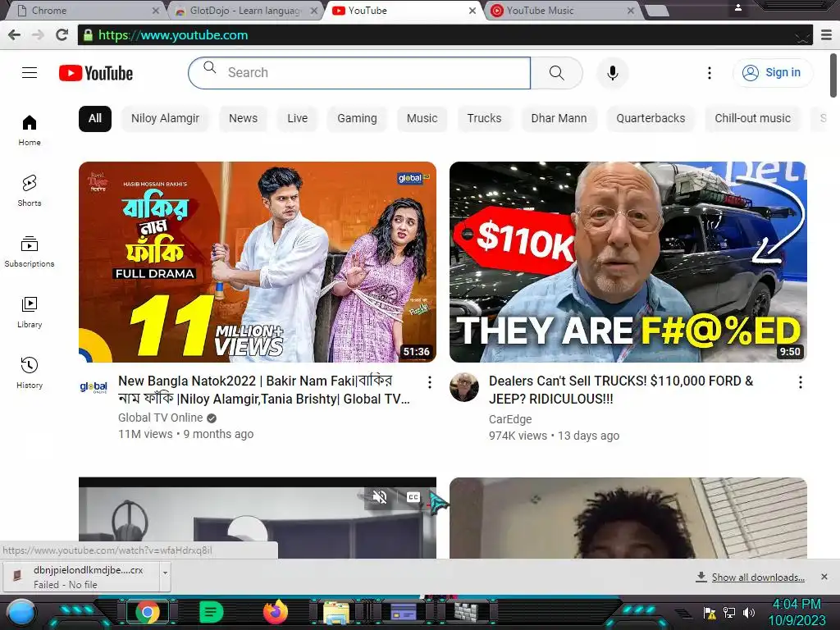Viewport: 840px width, 630px height.
Task: Select the Gaming chip
Action: [357, 118]
